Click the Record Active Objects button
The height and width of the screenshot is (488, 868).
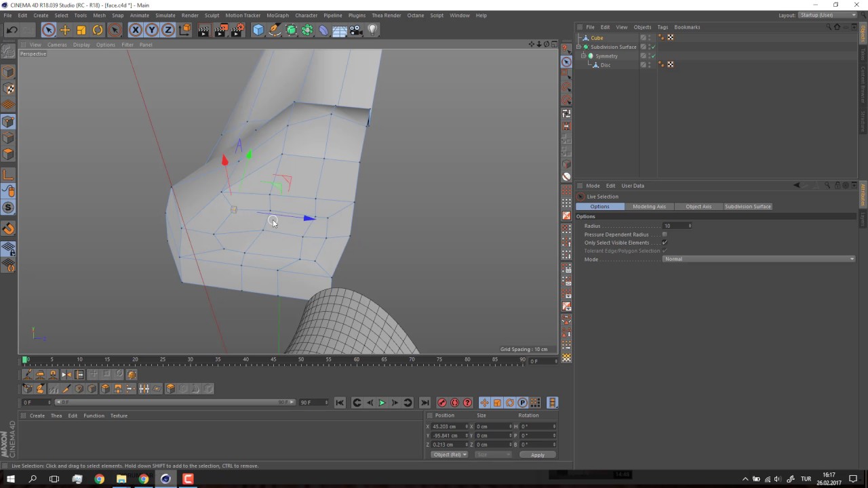[x=442, y=403]
